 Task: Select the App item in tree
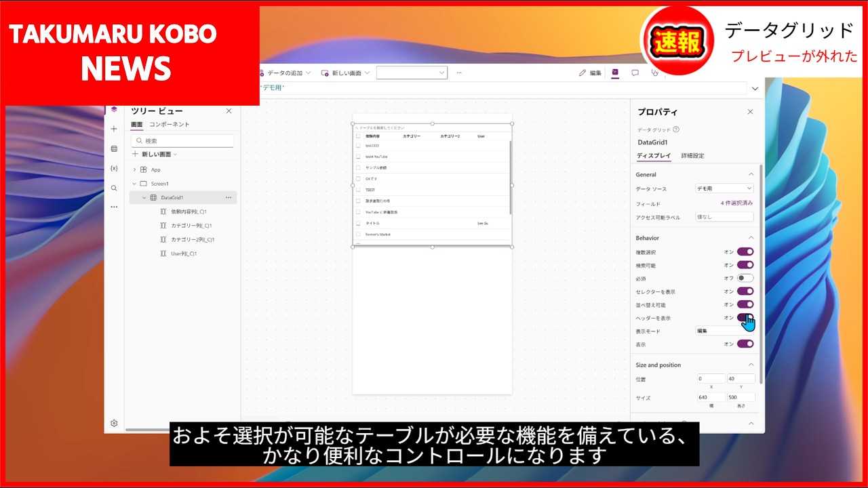click(155, 169)
